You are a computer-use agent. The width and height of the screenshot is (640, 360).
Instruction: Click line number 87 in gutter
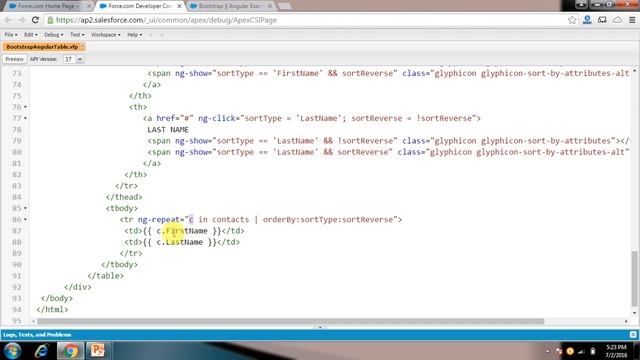(17, 231)
